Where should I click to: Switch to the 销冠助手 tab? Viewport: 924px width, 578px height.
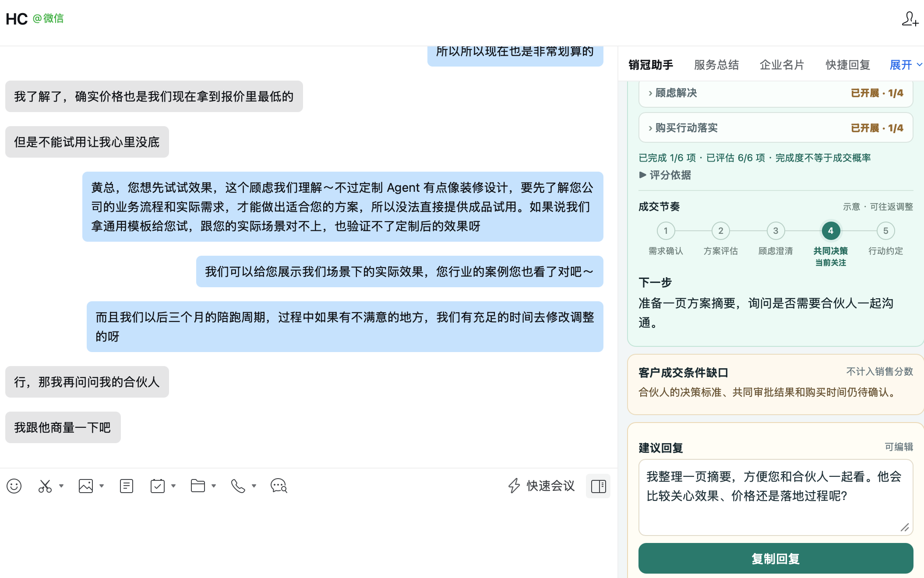tap(651, 65)
